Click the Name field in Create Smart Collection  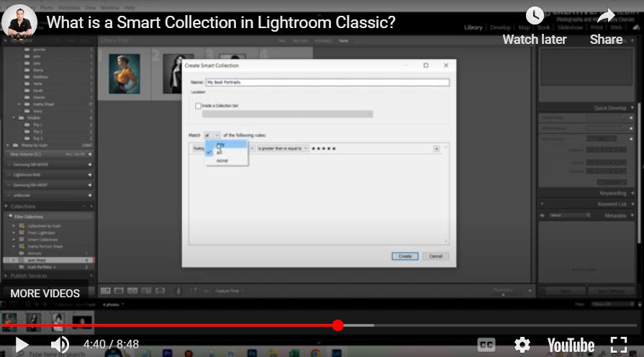(327, 82)
